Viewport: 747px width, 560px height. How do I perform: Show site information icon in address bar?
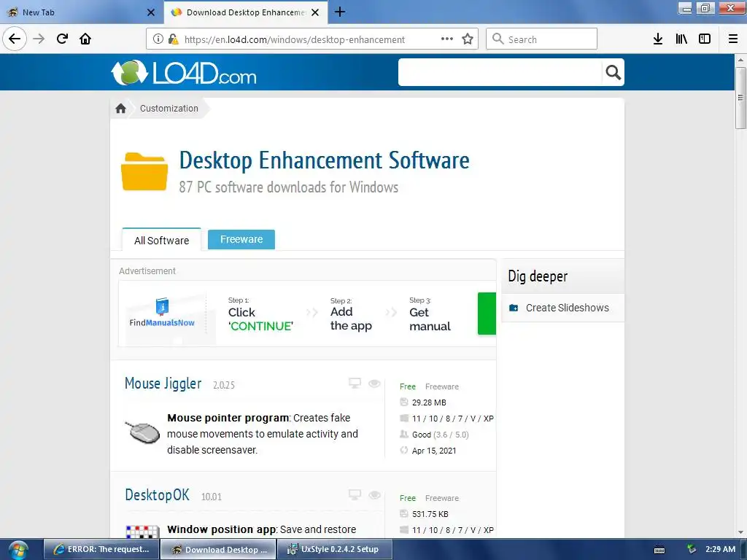pyautogui.click(x=158, y=39)
